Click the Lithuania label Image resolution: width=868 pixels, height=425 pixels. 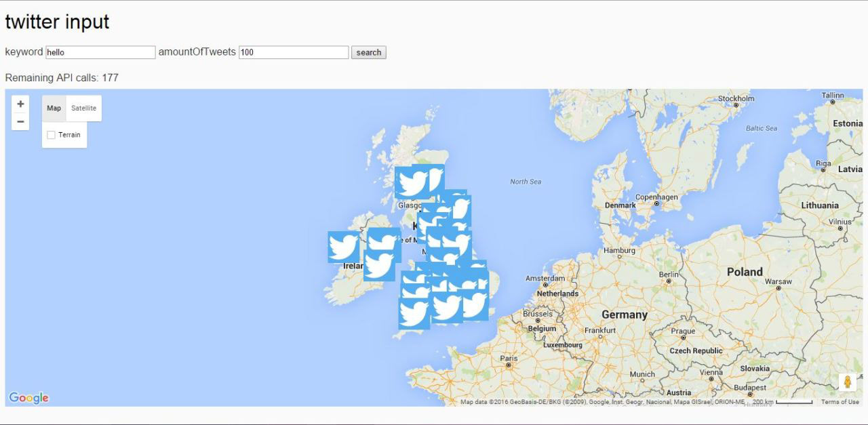tap(820, 205)
